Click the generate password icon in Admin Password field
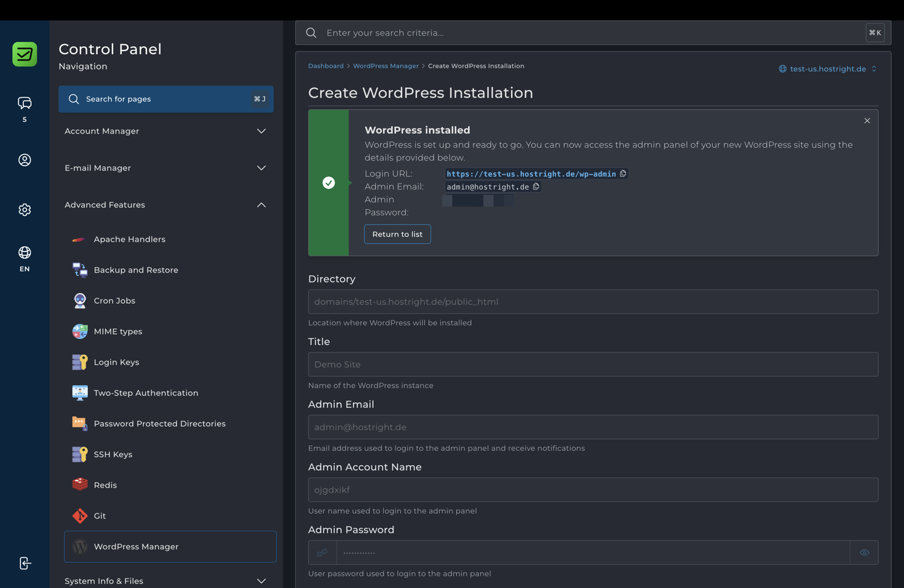The height and width of the screenshot is (588, 904). pyautogui.click(x=322, y=552)
